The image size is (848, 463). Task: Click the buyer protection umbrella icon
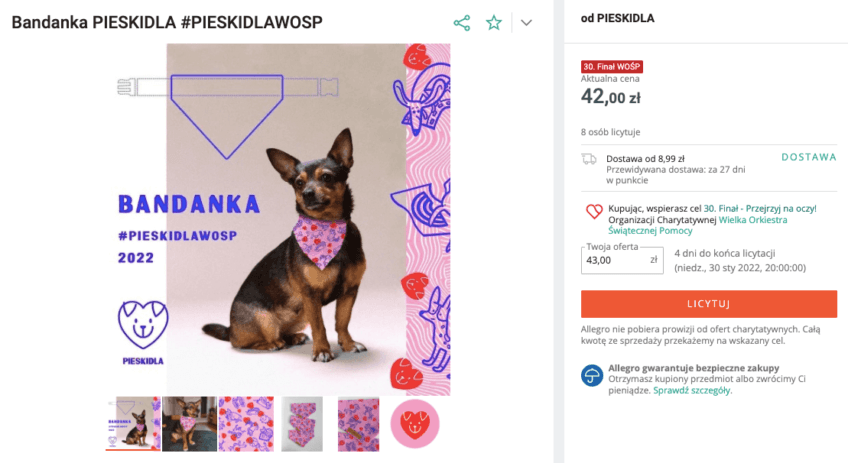[x=592, y=376]
